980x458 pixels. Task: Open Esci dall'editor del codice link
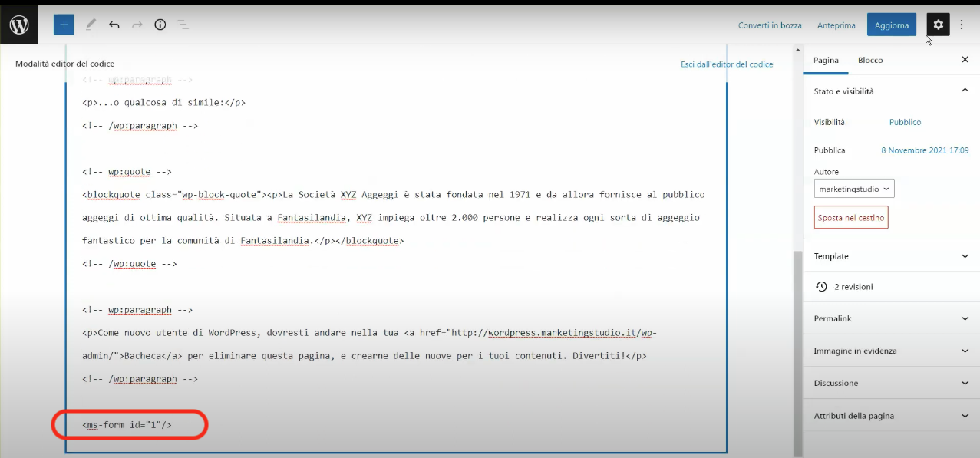726,64
